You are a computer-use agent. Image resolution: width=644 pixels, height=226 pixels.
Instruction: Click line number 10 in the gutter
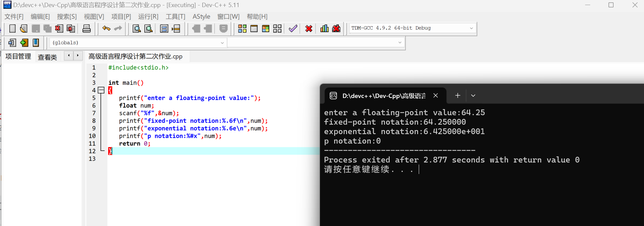92,136
